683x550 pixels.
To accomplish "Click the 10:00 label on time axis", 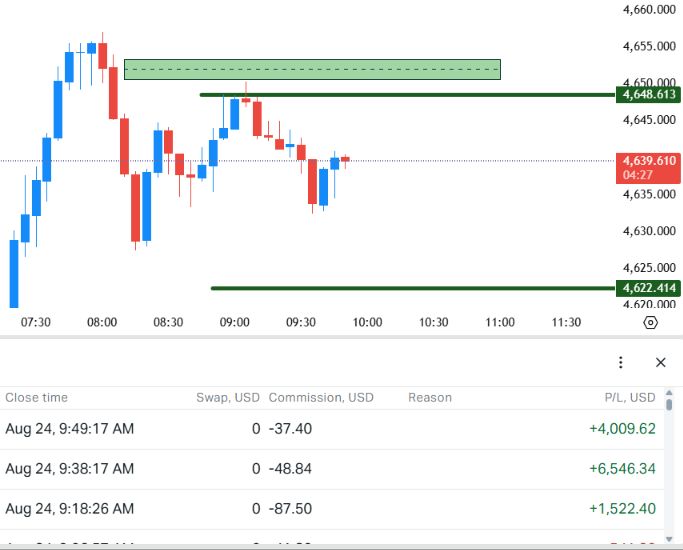I will 367,322.
